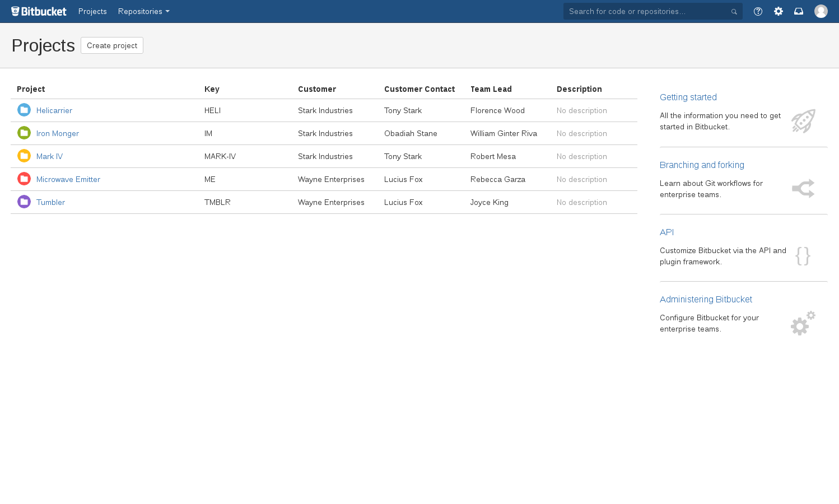Click the blue Helicarrier project avatar
Screen dimensions: 839x504
coord(24,110)
